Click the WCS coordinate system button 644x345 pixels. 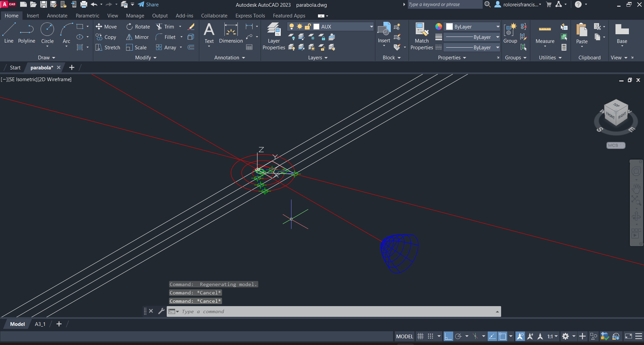tap(615, 145)
